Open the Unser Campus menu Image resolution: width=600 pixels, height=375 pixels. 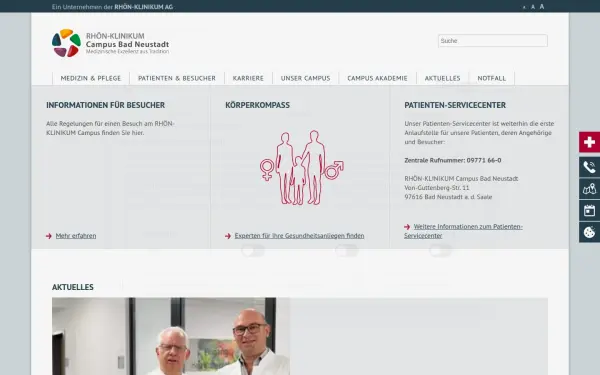[x=305, y=78]
